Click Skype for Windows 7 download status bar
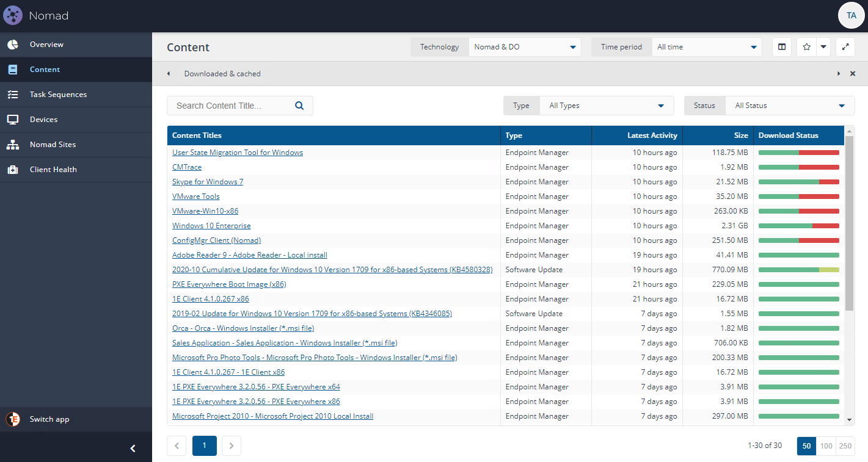 point(799,182)
